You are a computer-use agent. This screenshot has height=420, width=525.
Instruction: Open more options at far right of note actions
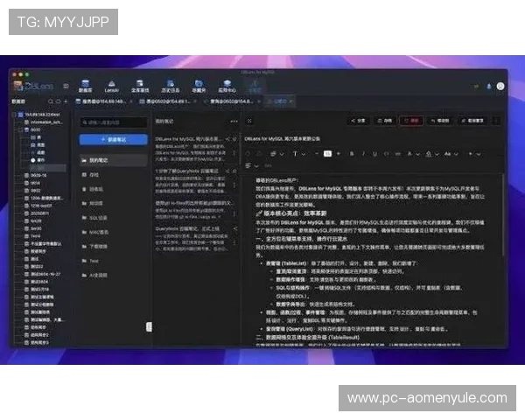click(496, 121)
